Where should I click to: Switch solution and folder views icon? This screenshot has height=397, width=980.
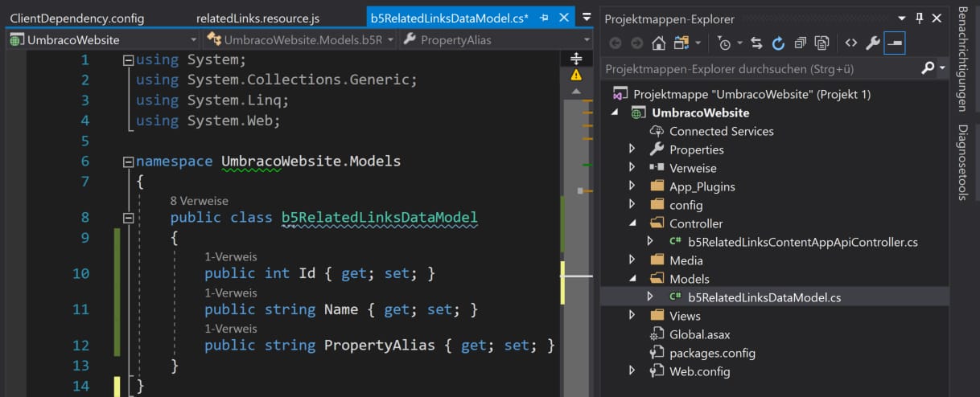(681, 43)
